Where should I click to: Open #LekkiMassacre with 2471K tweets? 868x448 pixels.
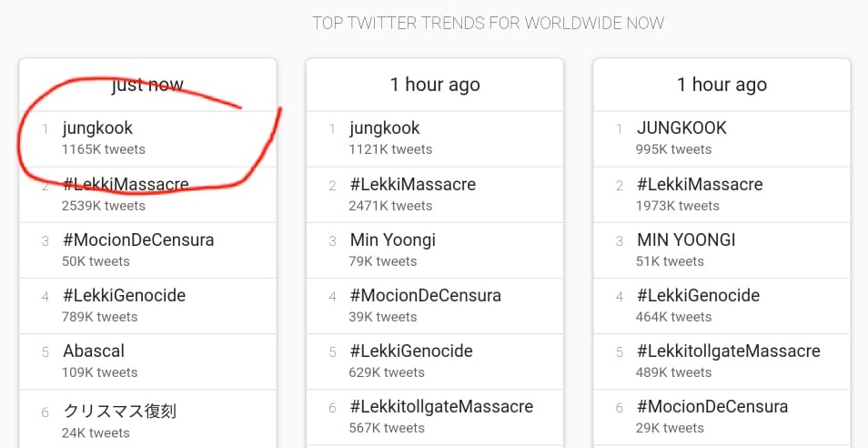tap(412, 185)
